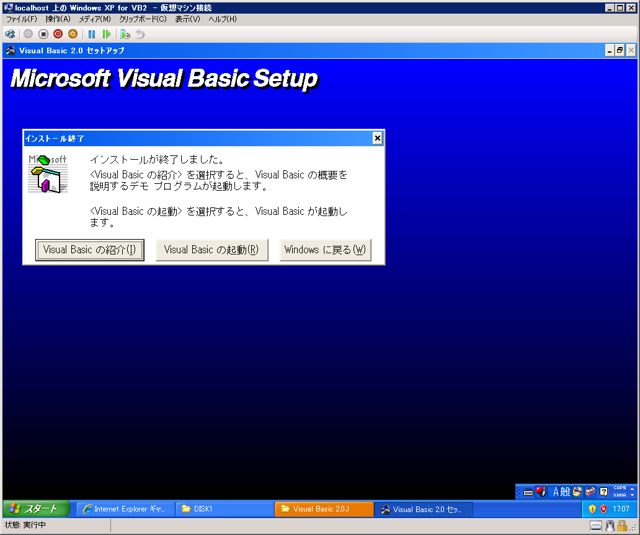This screenshot has height=535, width=640.
Task: Click the Hyper-V window title bar icon
Action: 8,8
